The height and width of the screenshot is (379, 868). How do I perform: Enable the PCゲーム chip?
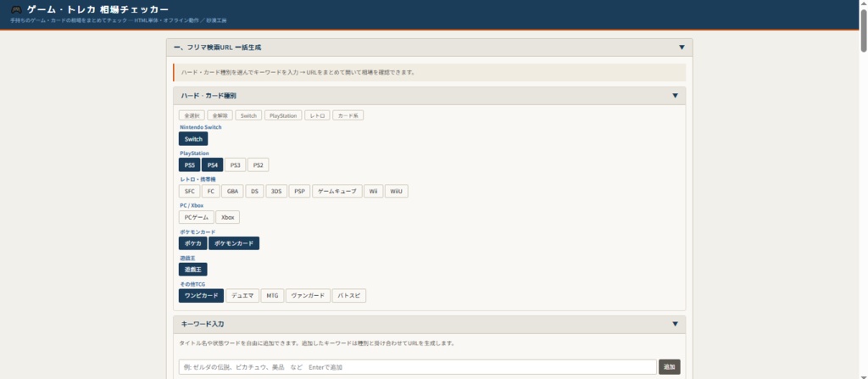coord(197,217)
